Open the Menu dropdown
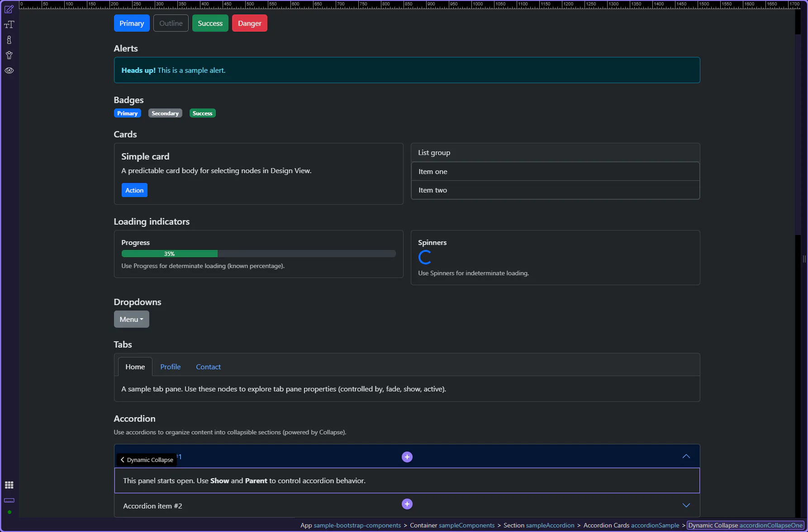Screen dimensions: 808x532 pos(131,319)
